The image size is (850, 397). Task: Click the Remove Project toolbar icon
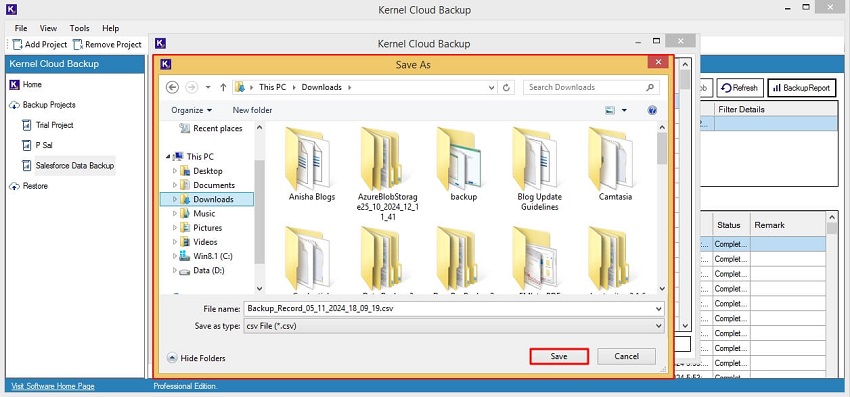click(78, 44)
